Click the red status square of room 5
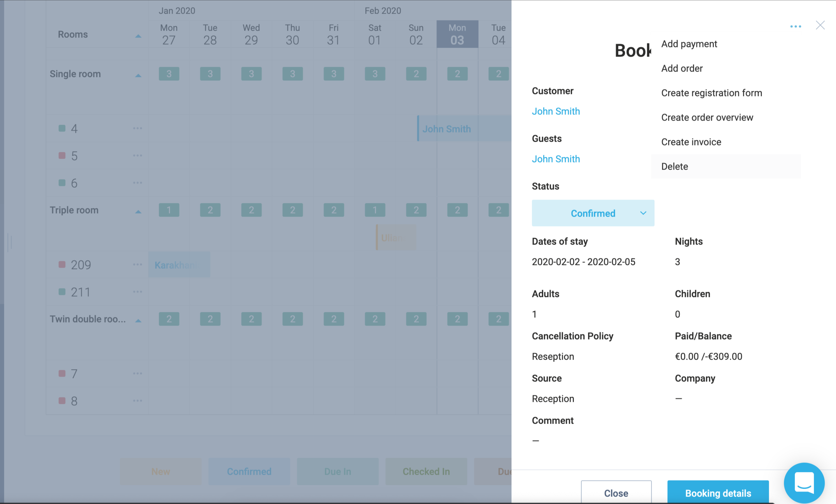836x504 pixels. coord(62,155)
